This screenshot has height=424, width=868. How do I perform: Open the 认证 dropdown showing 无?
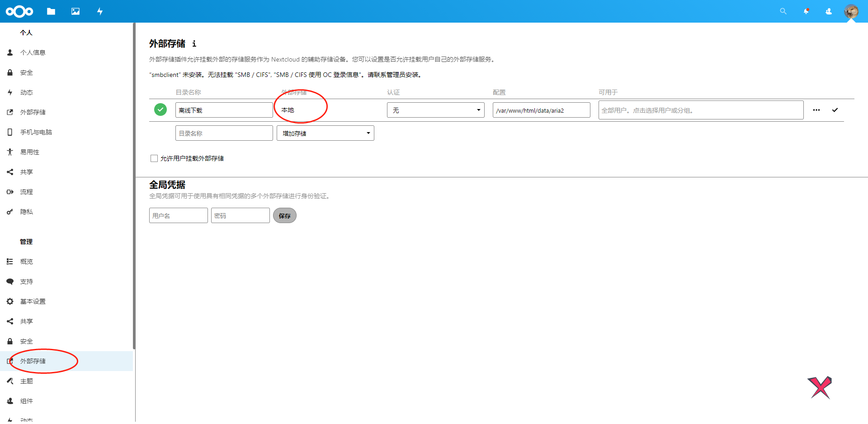tap(436, 110)
